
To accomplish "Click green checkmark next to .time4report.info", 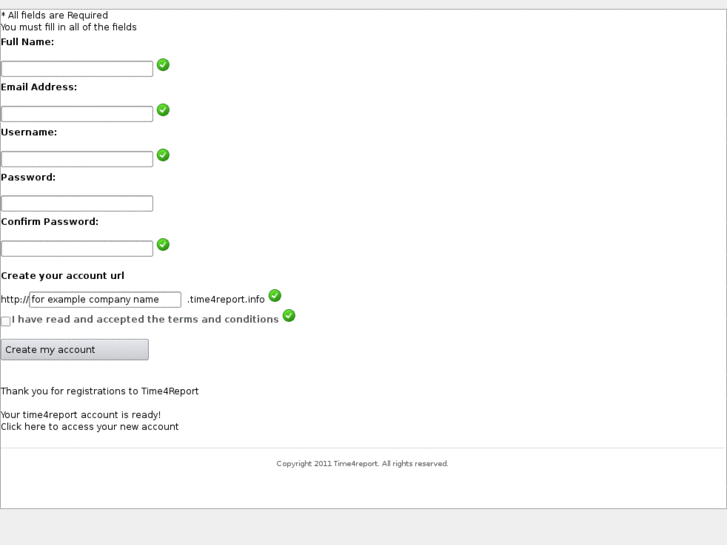I will tap(275, 296).
